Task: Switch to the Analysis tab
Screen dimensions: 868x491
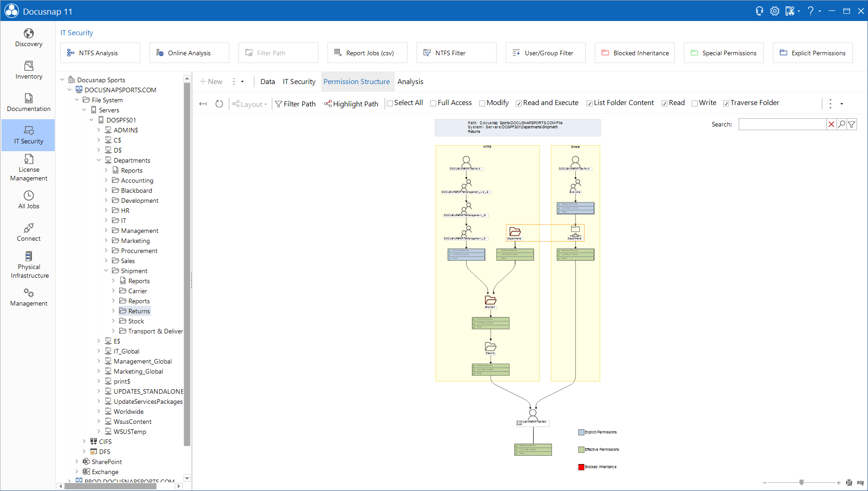Action: tap(410, 81)
